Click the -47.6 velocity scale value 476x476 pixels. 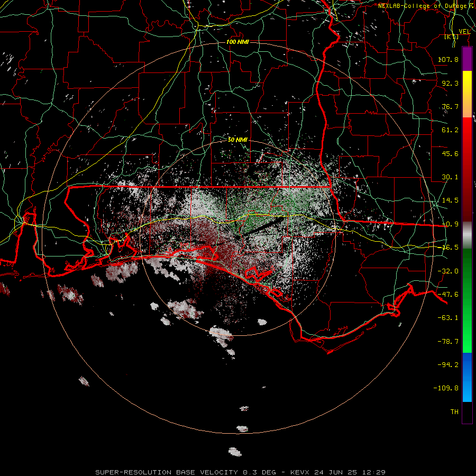(448, 295)
